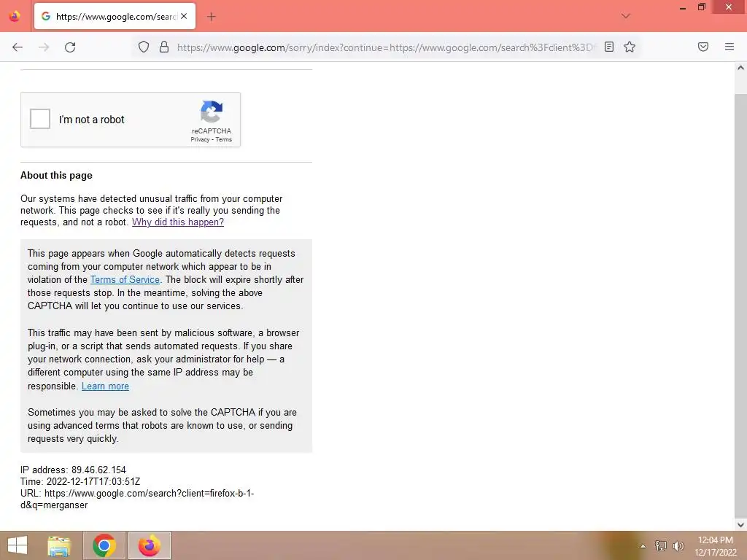Show site security padlock info

click(x=164, y=47)
